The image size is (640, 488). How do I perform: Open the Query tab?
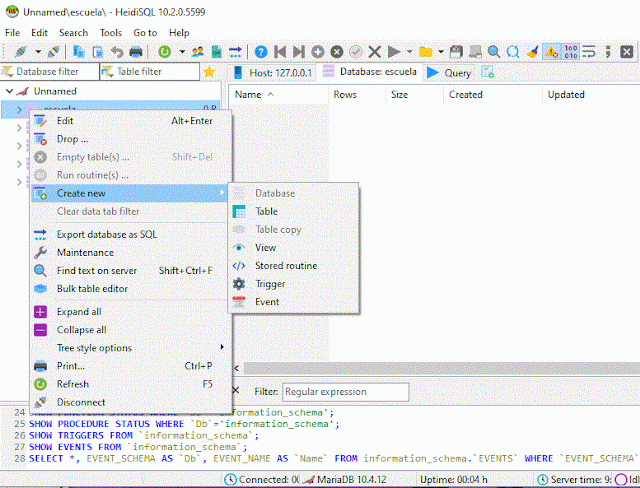pos(449,73)
